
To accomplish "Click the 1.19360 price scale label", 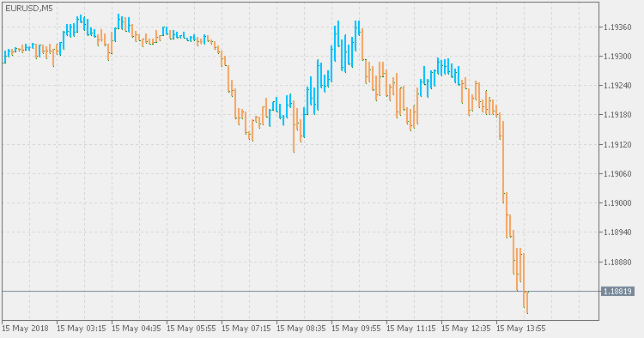I will [x=617, y=27].
